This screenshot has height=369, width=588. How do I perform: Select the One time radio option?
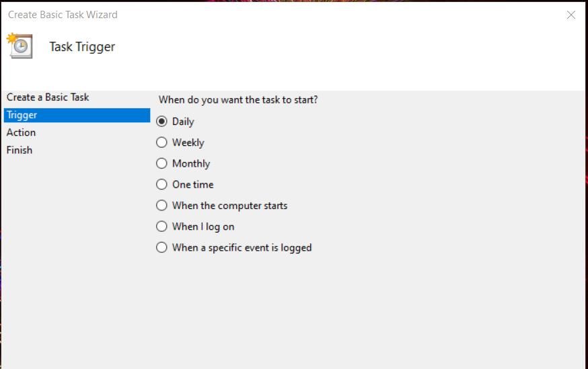(x=161, y=184)
